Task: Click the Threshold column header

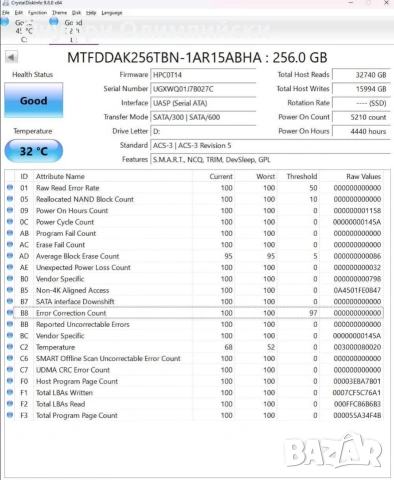Action: pyautogui.click(x=298, y=176)
